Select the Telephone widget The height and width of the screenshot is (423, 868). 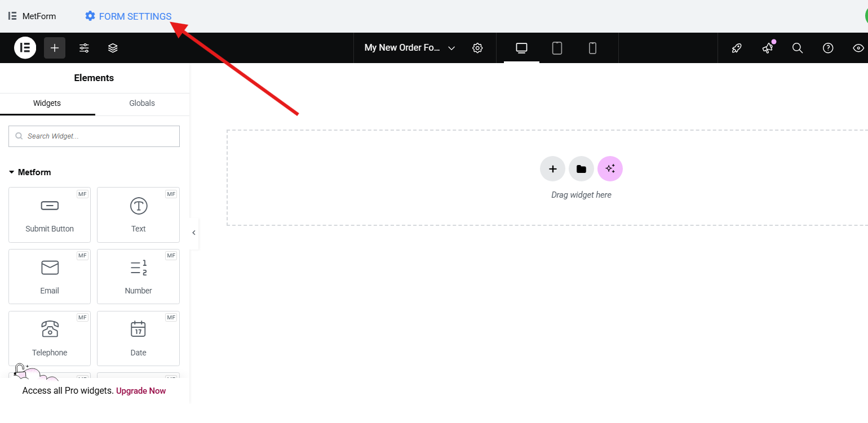point(50,339)
